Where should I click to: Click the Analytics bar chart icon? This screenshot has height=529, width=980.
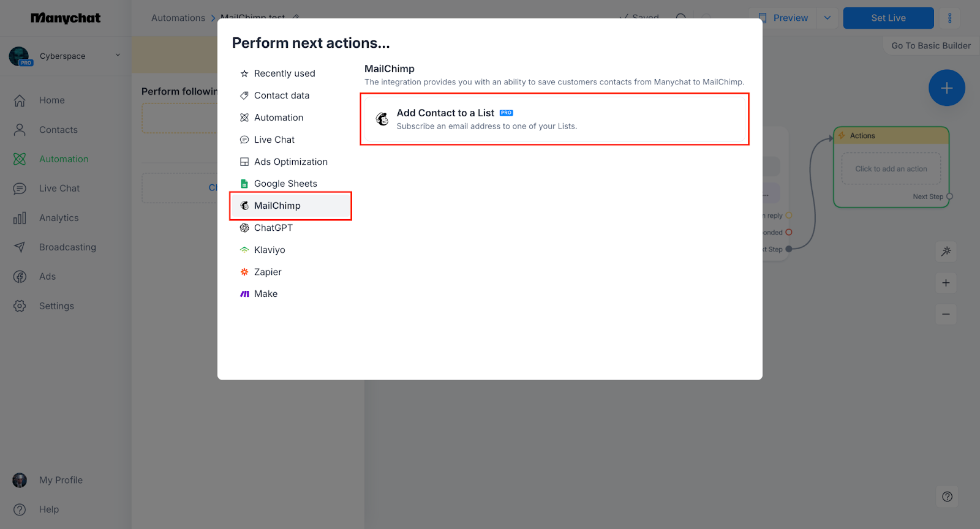20,218
